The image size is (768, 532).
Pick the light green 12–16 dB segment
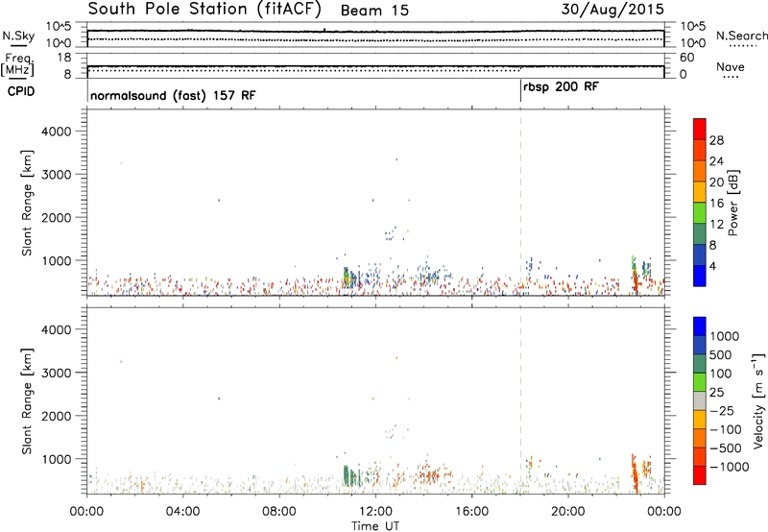click(700, 213)
